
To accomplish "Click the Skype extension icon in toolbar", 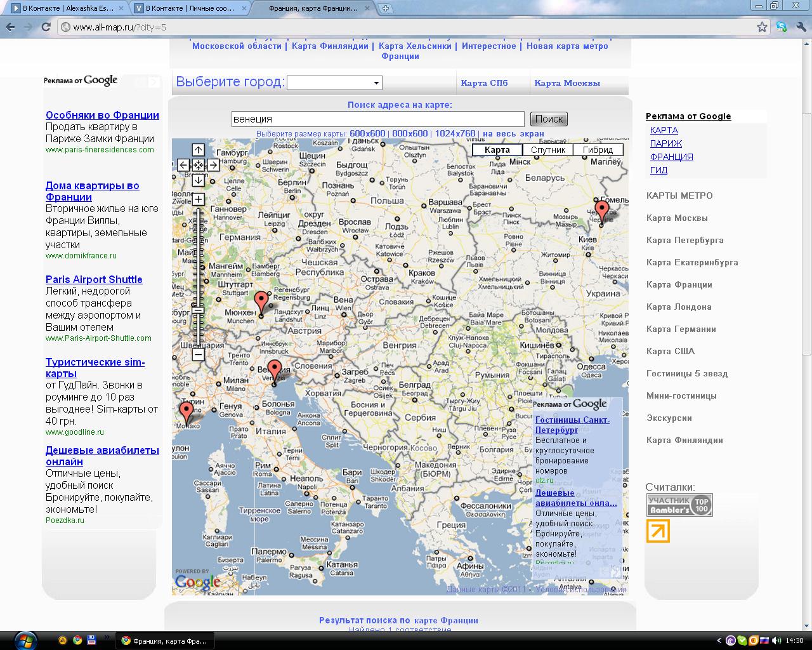I will click(x=782, y=27).
